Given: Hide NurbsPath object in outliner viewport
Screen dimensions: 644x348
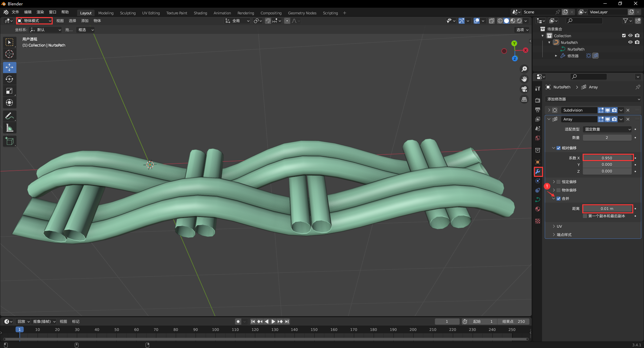Looking at the screenshot, I should click(x=630, y=43).
